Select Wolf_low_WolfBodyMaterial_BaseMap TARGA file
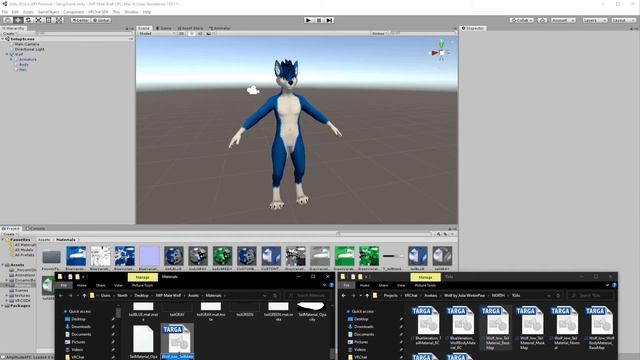Viewport: 640px width, 360px height. point(600,329)
